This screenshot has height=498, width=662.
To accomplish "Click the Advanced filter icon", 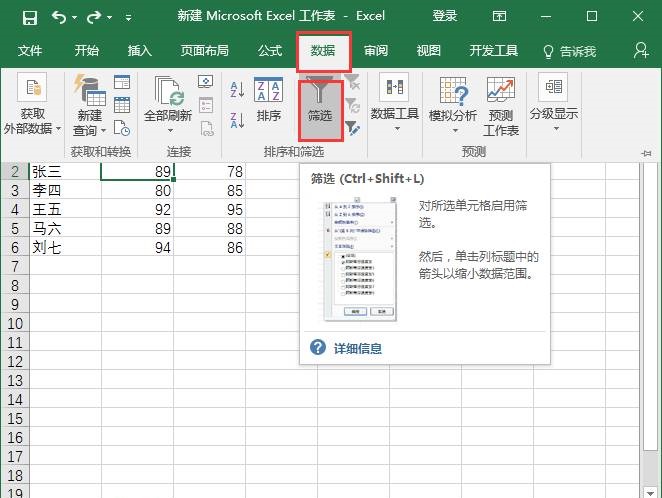I will (352, 128).
